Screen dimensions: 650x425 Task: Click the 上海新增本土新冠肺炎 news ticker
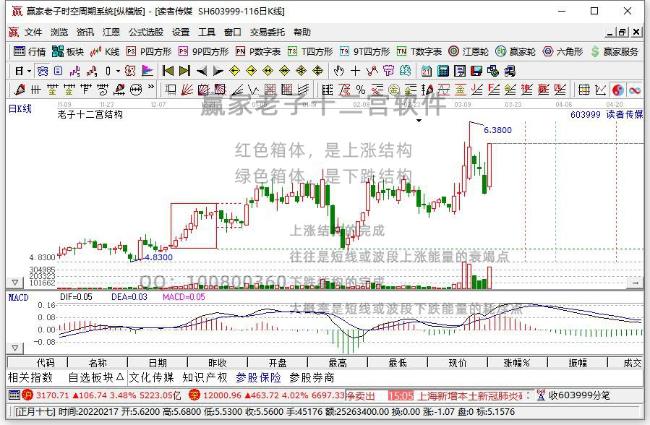pyautogui.click(x=469, y=396)
